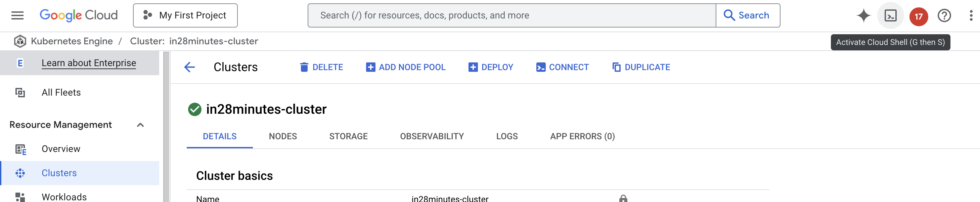
Task: Go to Kubernetes Engine breadcrumb
Action: tap(72, 41)
